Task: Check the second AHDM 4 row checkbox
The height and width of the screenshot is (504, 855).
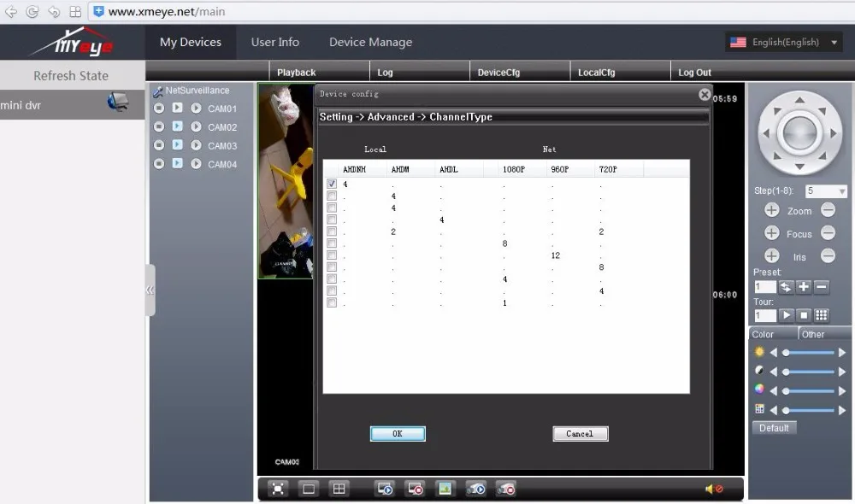Action: coord(332,208)
